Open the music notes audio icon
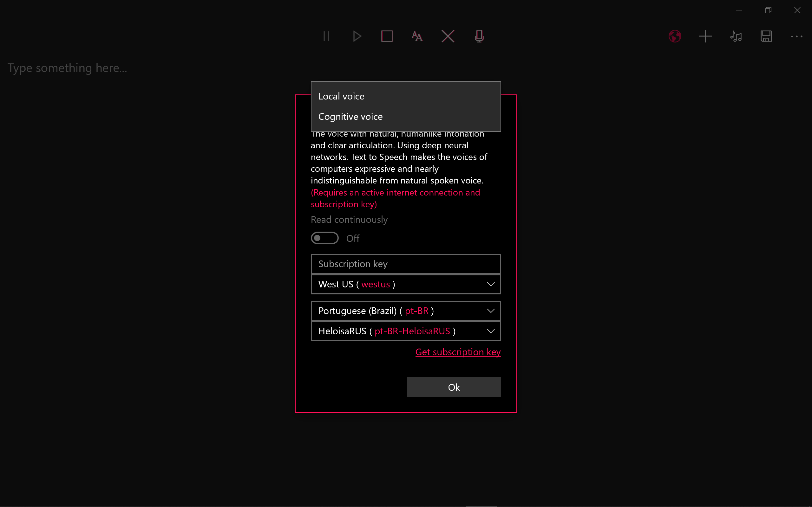Screen dimensions: 812x507 (736, 36)
